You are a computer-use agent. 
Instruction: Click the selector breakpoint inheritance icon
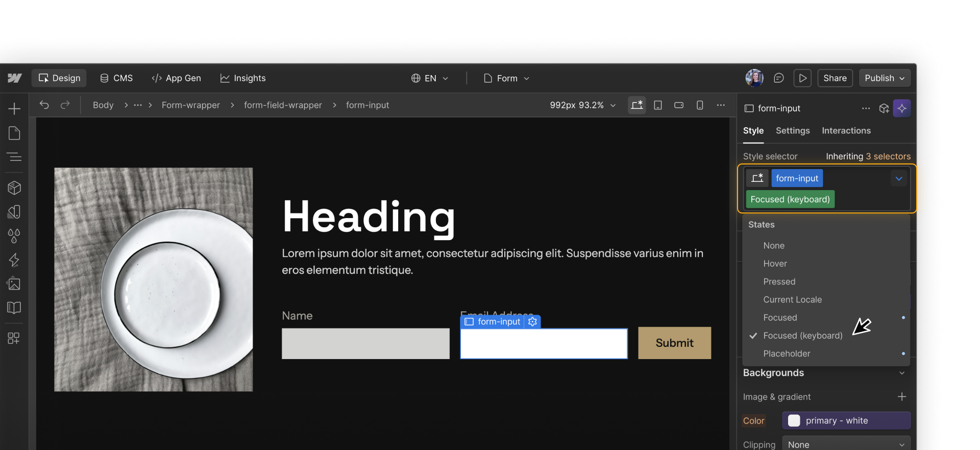[x=757, y=178]
